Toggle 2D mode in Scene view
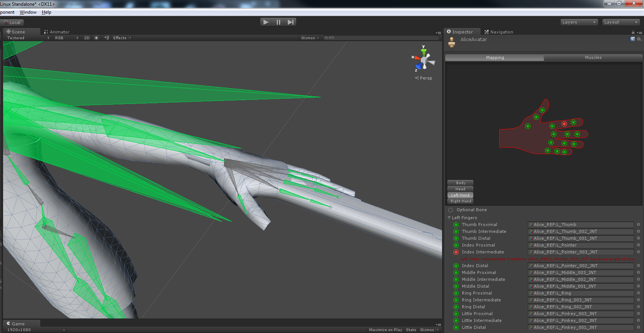The width and height of the screenshot is (644, 333). (87, 38)
